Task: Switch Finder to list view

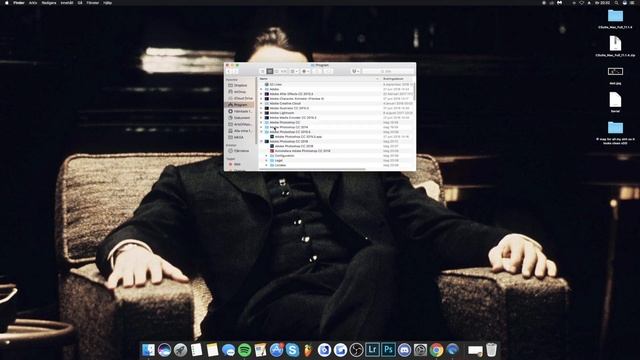Action: point(270,71)
